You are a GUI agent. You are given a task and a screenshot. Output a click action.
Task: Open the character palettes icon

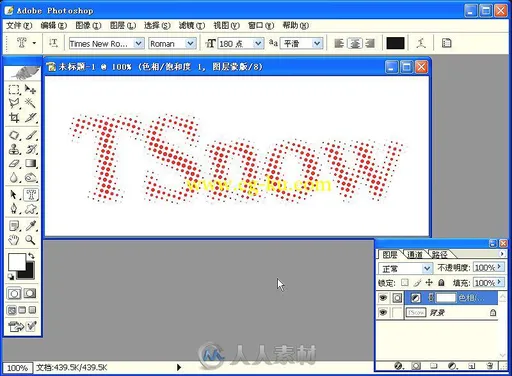click(446, 43)
